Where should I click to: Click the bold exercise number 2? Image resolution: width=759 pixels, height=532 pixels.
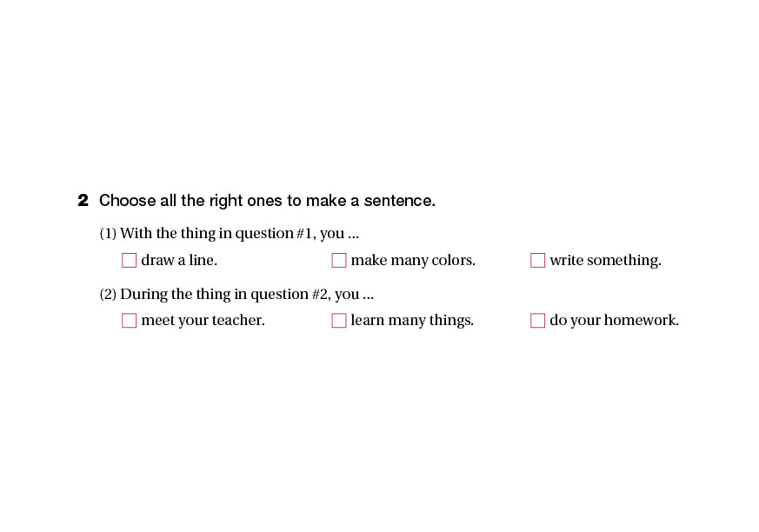(x=83, y=201)
